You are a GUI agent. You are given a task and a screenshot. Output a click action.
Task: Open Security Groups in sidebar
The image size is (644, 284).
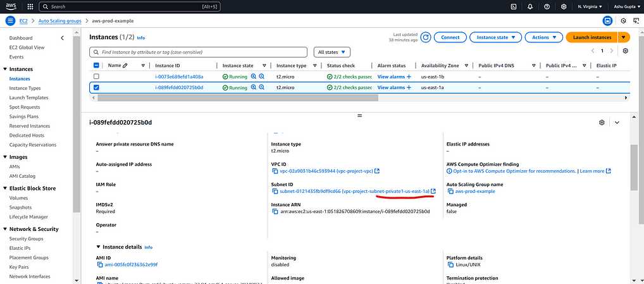tap(27, 239)
